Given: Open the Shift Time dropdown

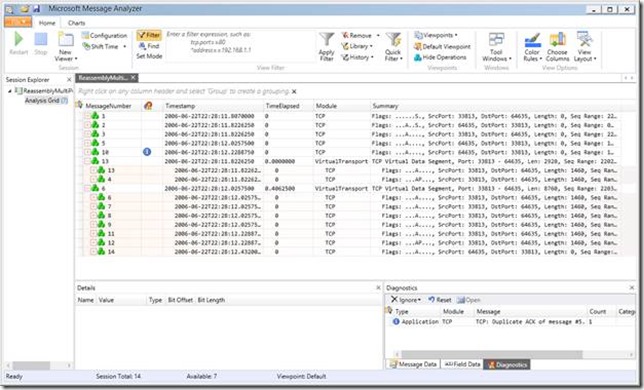Looking at the screenshot, I should (104, 46).
